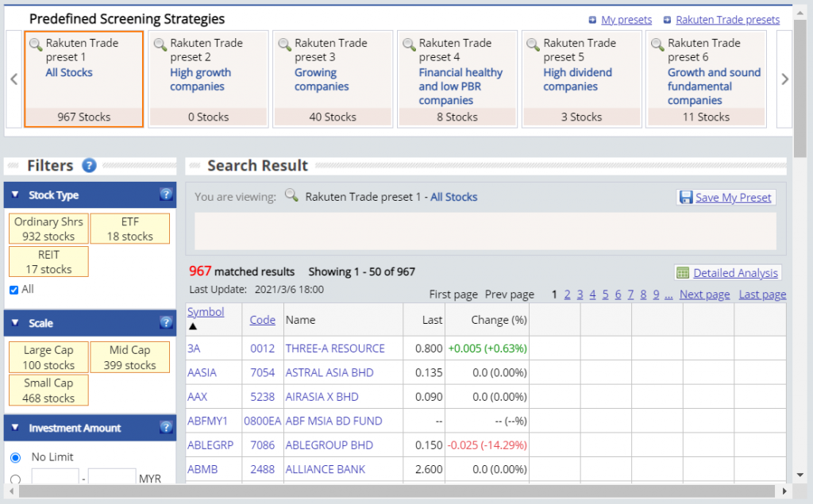Toggle the Large Cap 100 stocks filter
Image resolution: width=813 pixels, height=504 pixels.
pyautogui.click(x=48, y=357)
